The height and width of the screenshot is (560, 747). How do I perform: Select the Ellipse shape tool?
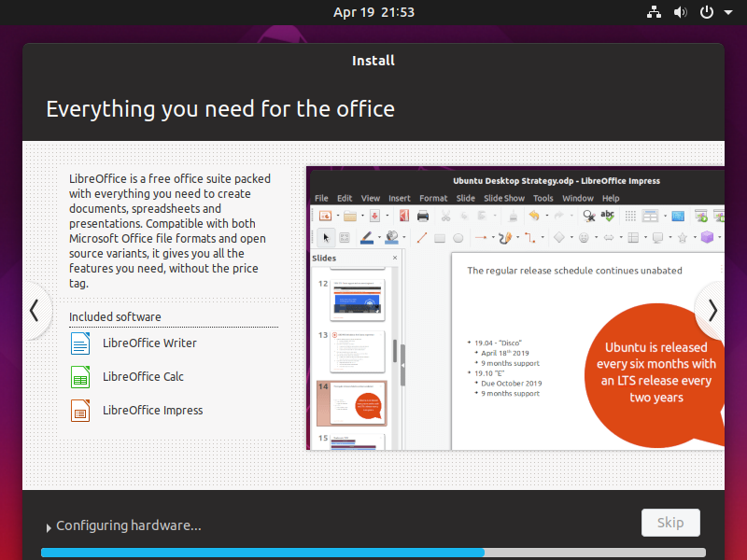(x=458, y=238)
